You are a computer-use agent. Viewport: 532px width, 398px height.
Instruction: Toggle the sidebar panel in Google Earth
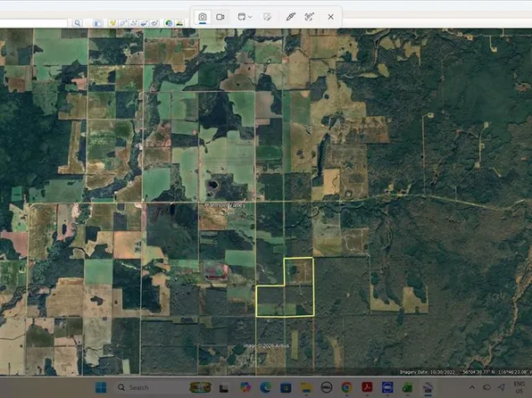tap(97, 23)
